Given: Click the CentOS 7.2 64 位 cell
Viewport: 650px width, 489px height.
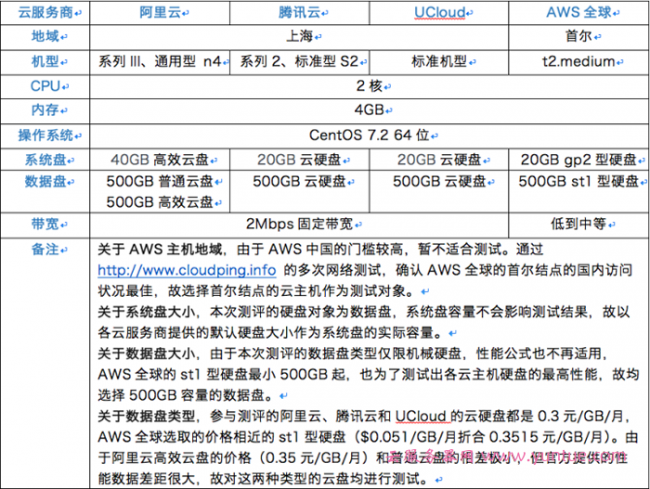Looking at the screenshot, I should tap(368, 134).
